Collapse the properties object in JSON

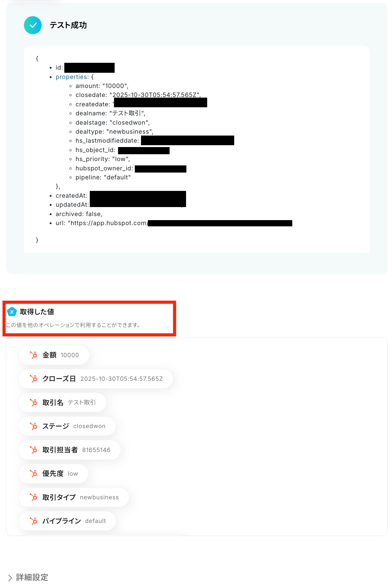71,77
